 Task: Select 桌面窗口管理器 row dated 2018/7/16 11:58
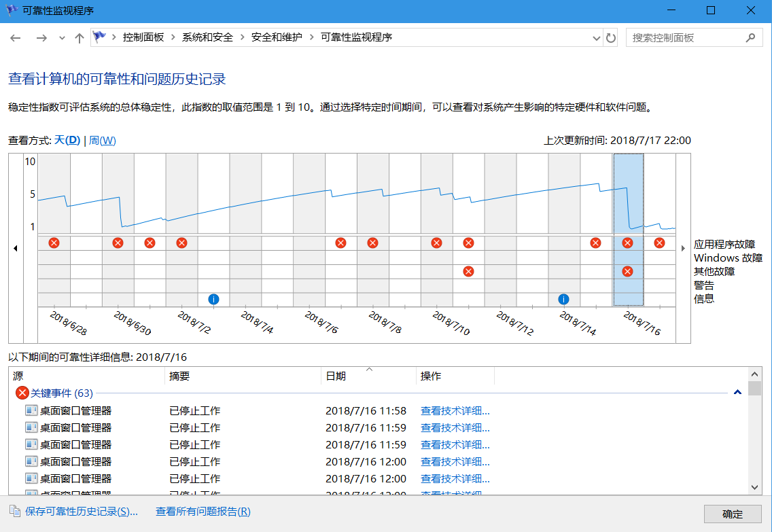click(378, 411)
